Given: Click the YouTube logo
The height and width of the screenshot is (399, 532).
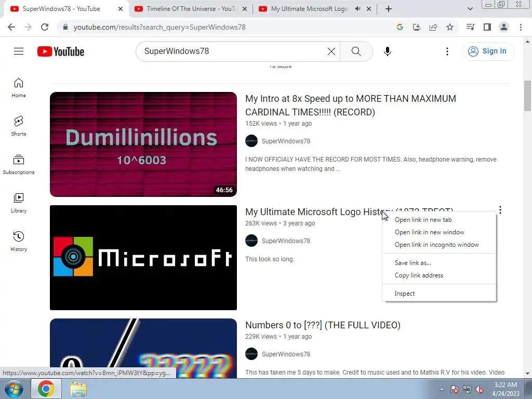Looking at the screenshot, I should tap(61, 51).
